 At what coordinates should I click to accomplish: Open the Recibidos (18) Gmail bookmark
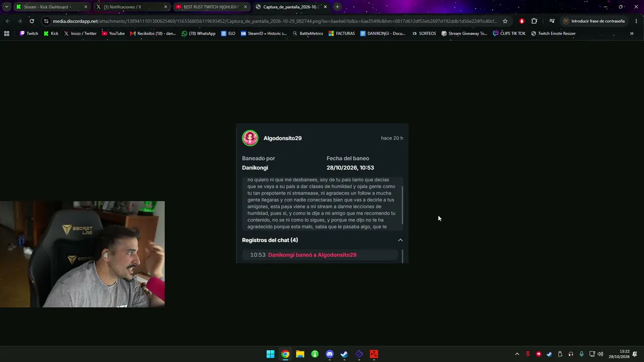coord(153,34)
